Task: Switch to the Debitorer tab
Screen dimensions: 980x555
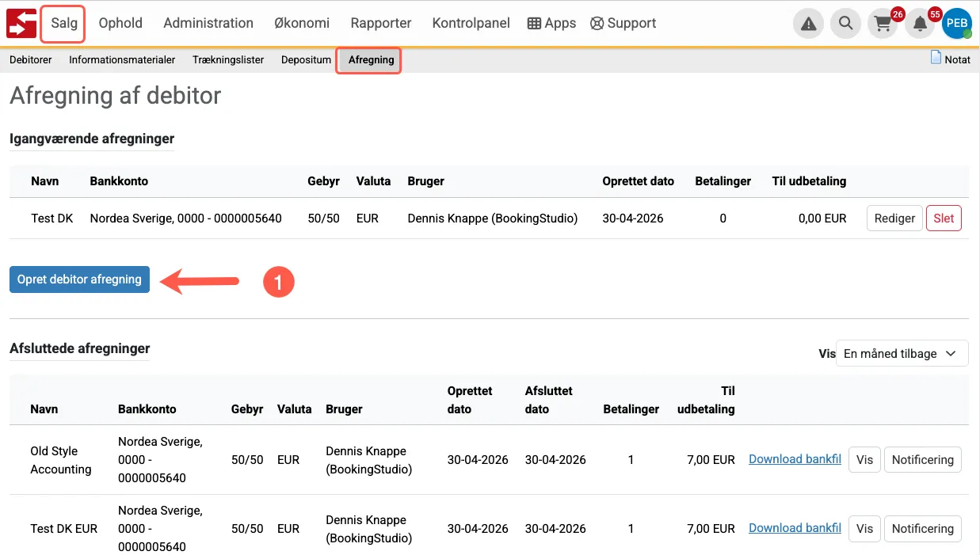Action: [31, 60]
